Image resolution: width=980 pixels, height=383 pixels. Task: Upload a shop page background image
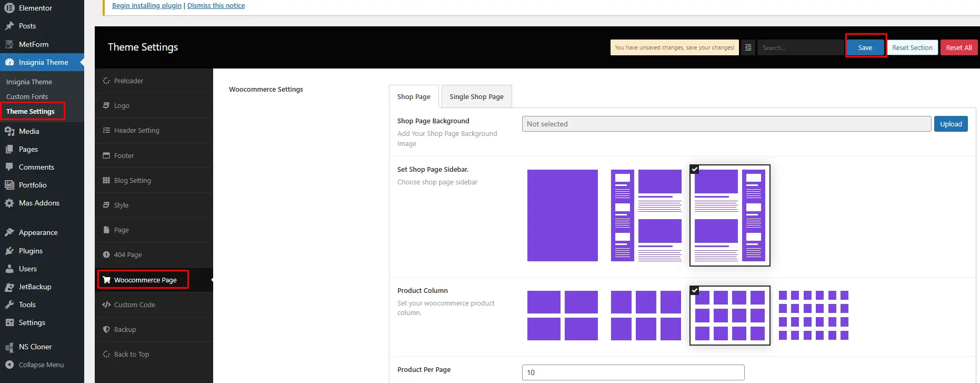(x=951, y=124)
